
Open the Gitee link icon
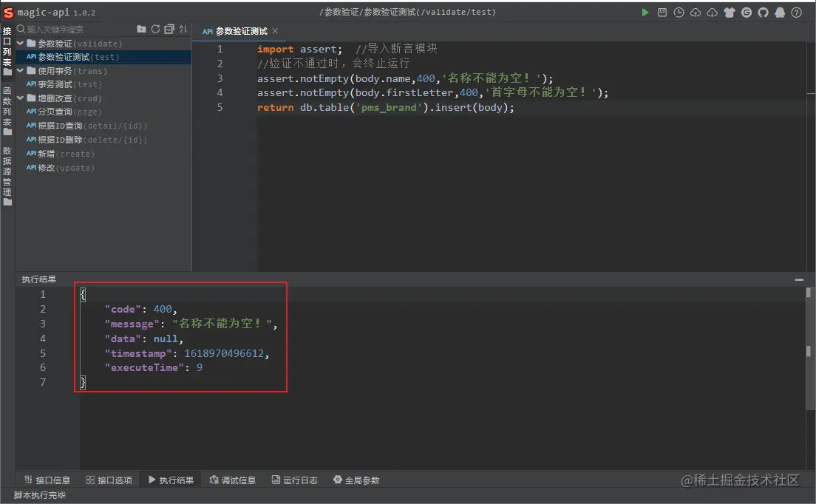747,13
